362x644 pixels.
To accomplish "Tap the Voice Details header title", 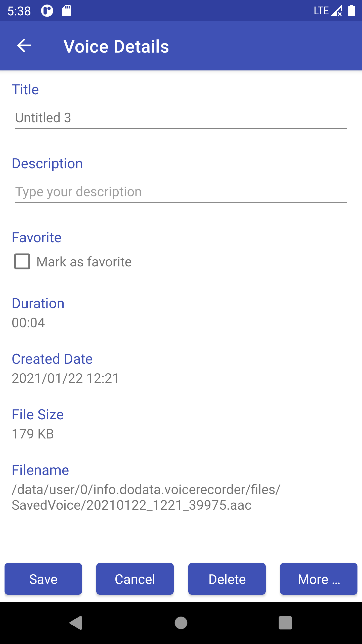I will coord(116,47).
